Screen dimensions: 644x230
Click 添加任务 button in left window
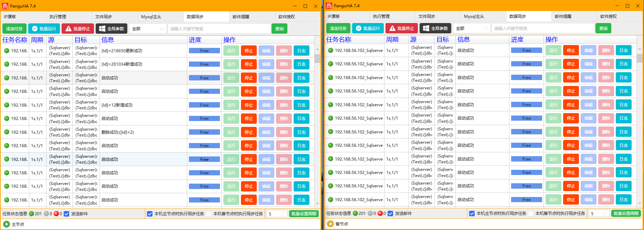coord(14,29)
